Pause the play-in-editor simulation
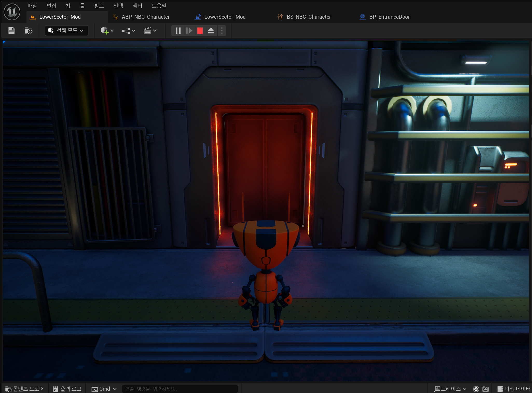This screenshot has width=532, height=393. (178, 31)
